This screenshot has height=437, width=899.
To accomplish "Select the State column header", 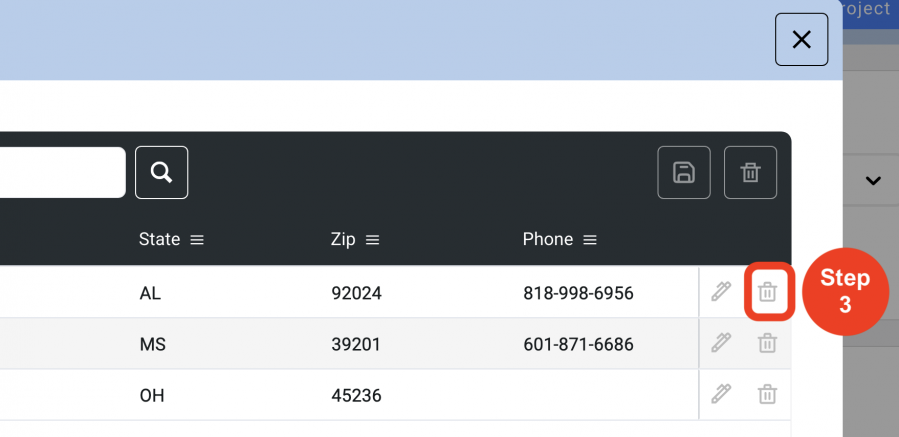I will [159, 240].
